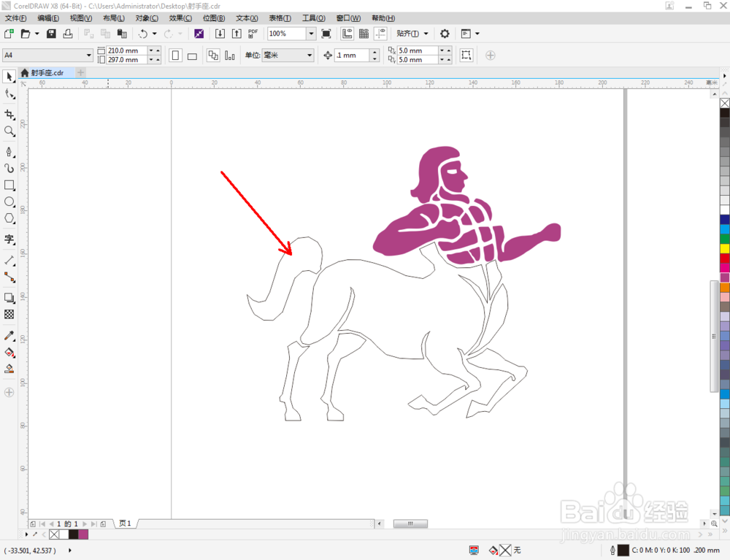Open the Bitmaps menu
Viewport: 730px width, 560px height.
tap(214, 18)
